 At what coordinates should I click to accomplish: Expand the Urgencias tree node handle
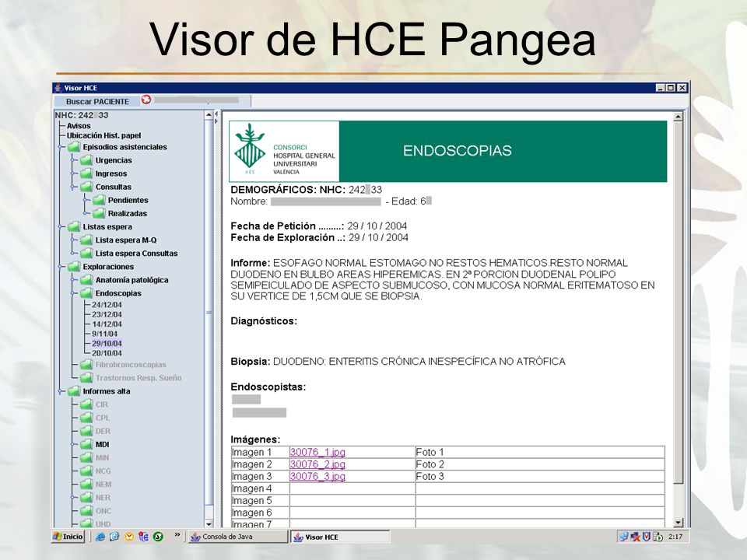tap(73, 160)
